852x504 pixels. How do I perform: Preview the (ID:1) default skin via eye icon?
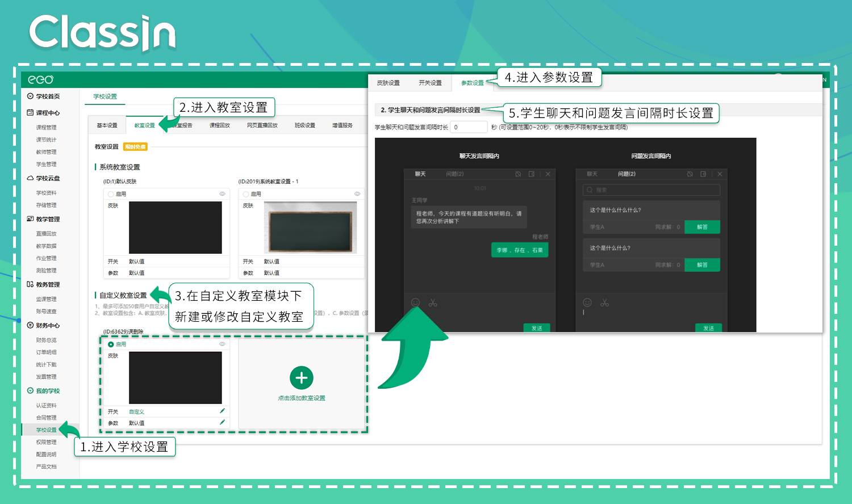click(222, 194)
